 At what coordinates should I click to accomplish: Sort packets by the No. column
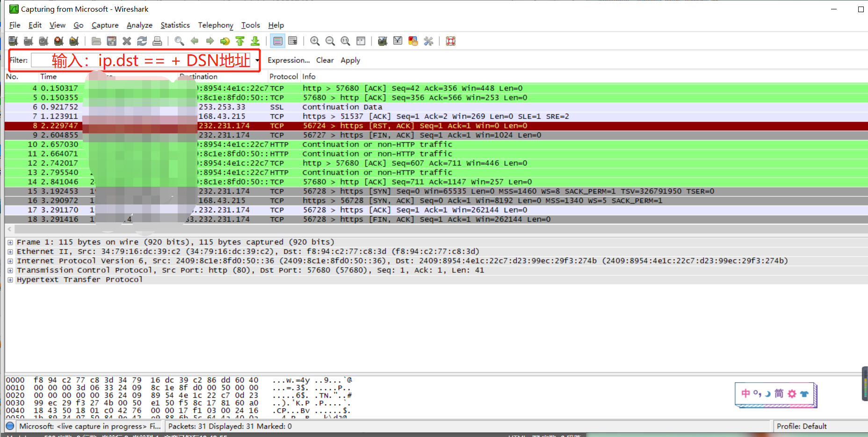pos(21,77)
